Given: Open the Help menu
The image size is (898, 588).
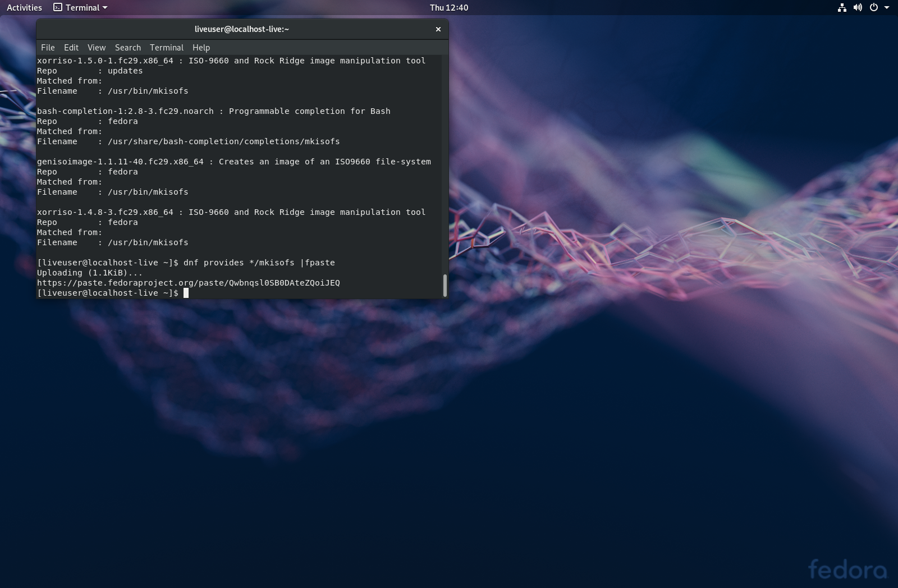Looking at the screenshot, I should click(x=201, y=48).
